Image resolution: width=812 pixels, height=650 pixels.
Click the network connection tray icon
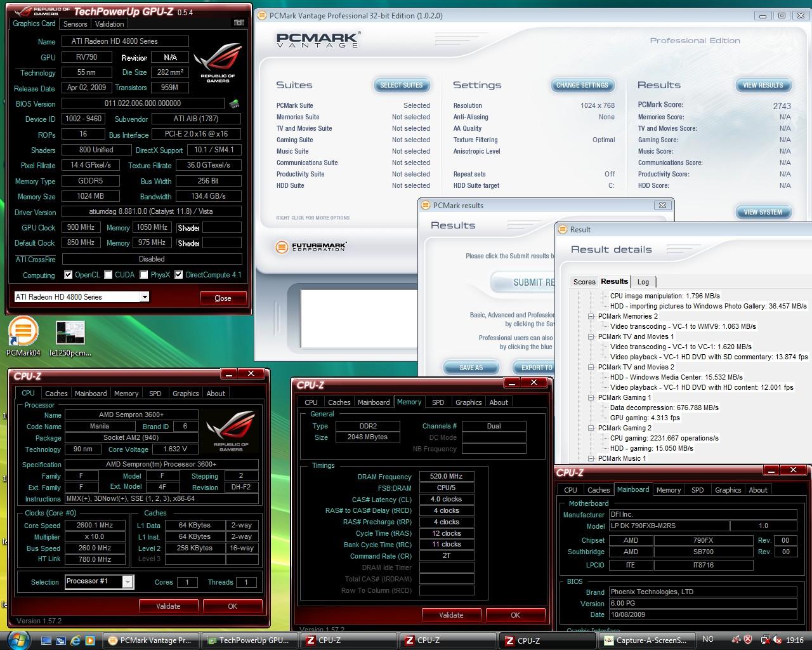766,640
